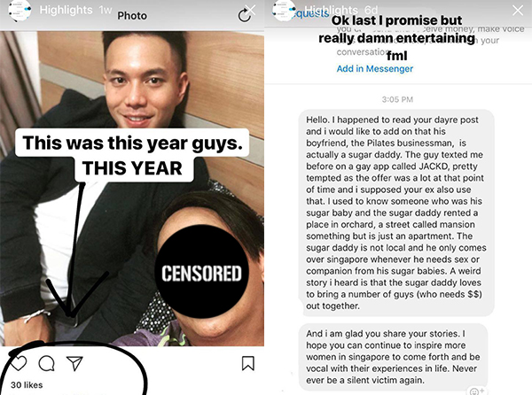View the 30 likes list
532x395 pixels.
(x=27, y=385)
